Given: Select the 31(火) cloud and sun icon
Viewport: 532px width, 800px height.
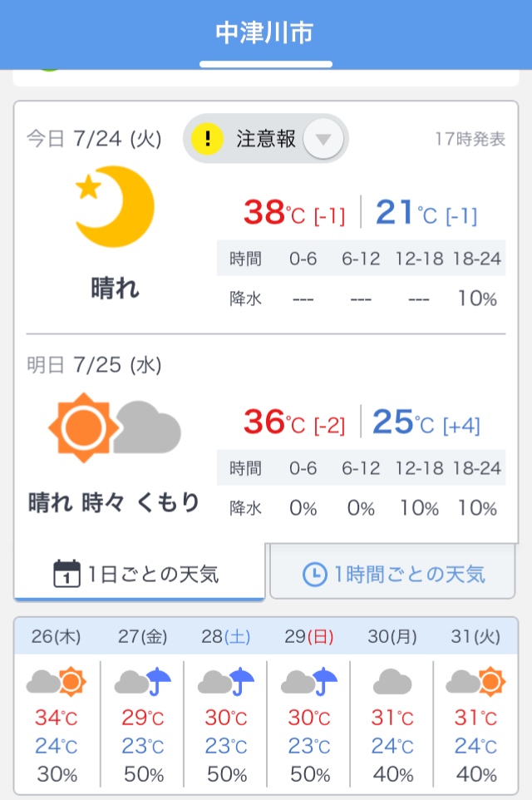Looking at the screenshot, I should [x=475, y=682].
